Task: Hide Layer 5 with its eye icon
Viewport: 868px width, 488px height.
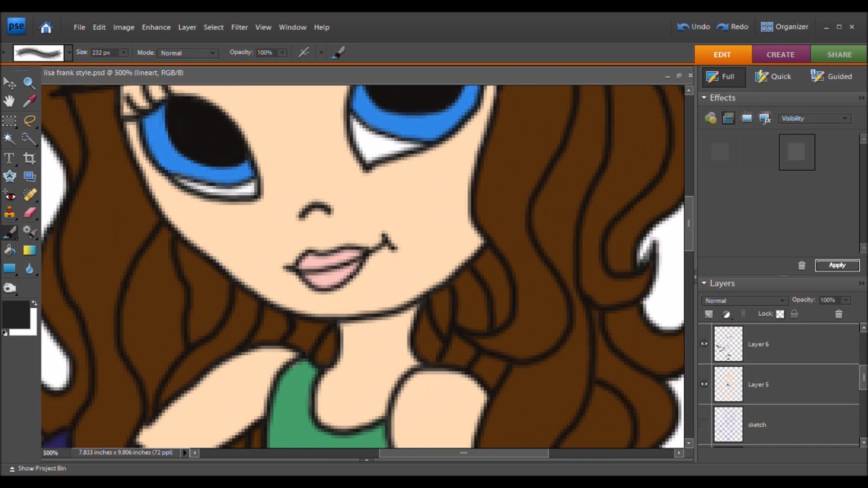Action: click(704, 384)
